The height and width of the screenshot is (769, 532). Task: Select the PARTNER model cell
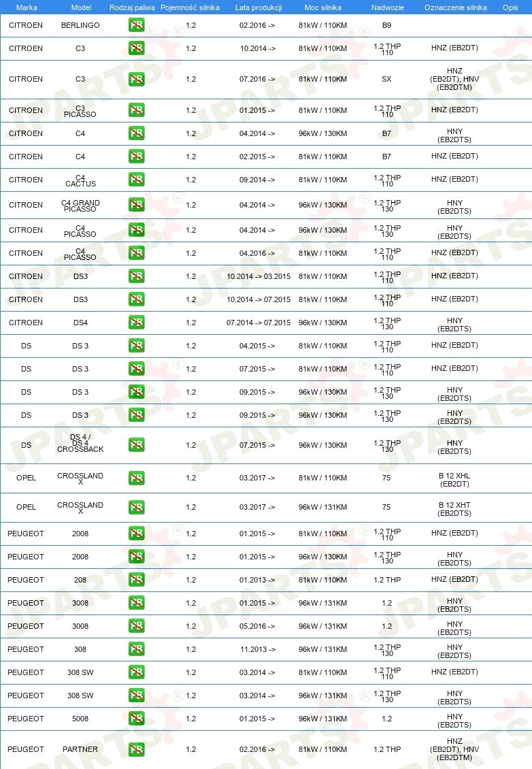point(80,749)
